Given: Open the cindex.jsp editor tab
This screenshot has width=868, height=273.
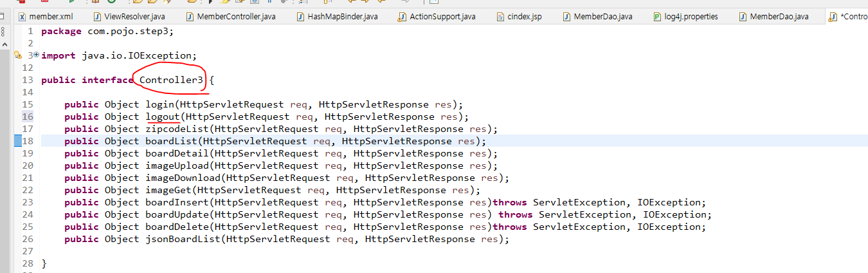Looking at the screenshot, I should [x=520, y=17].
